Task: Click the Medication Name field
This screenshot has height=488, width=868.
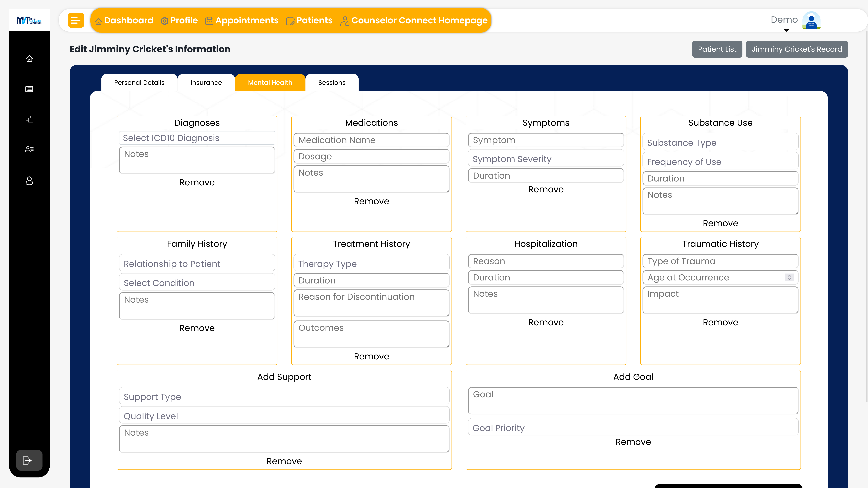Action: click(x=371, y=140)
